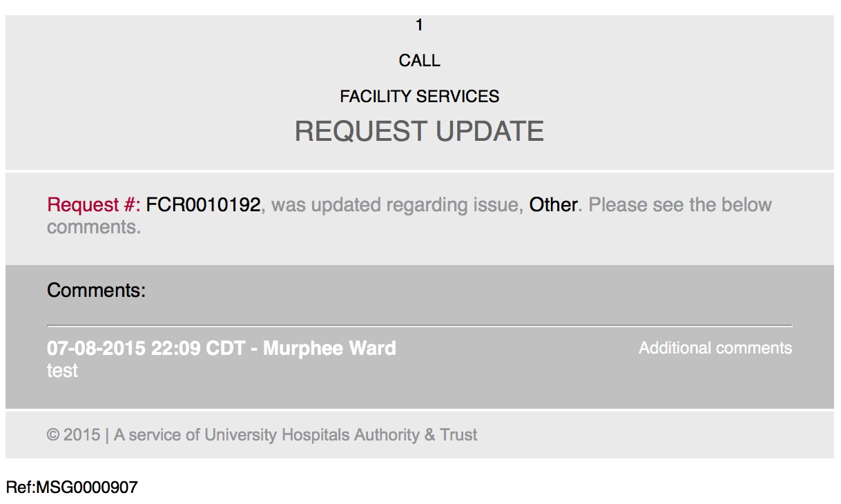Click the commenter name Murphee Ward
Image resolution: width=841 pixels, height=504 pixels.
[329, 348]
